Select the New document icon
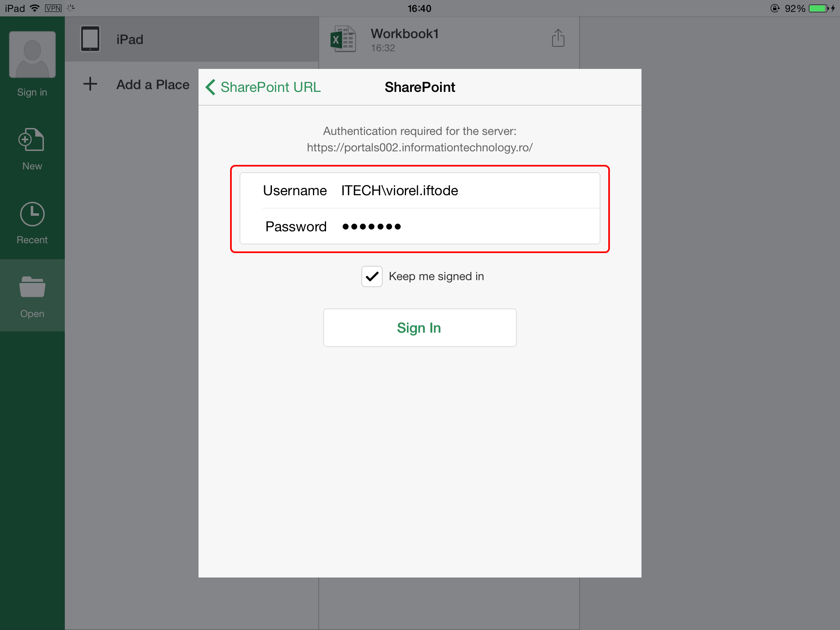Viewport: 840px width, 630px height. pyautogui.click(x=32, y=139)
